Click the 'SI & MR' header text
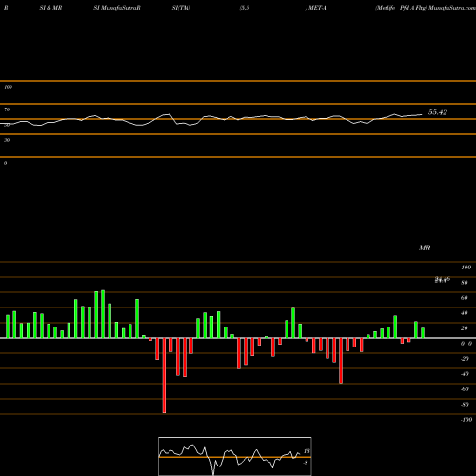476x476 pixels. pyautogui.click(x=50, y=8)
